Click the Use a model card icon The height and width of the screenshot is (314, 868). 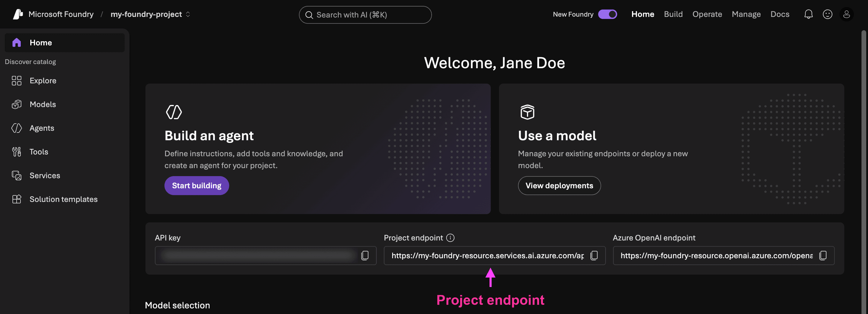coord(527,112)
